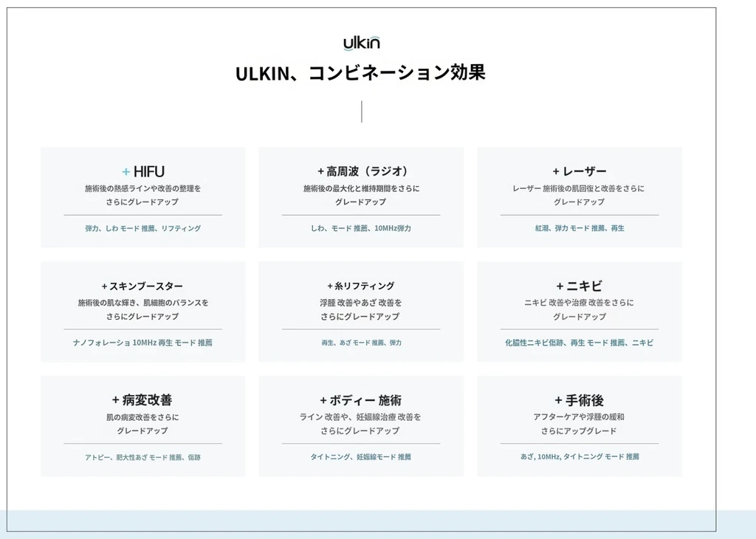Select the + レーザー card title
The width and height of the screenshot is (756, 539).
579,171
